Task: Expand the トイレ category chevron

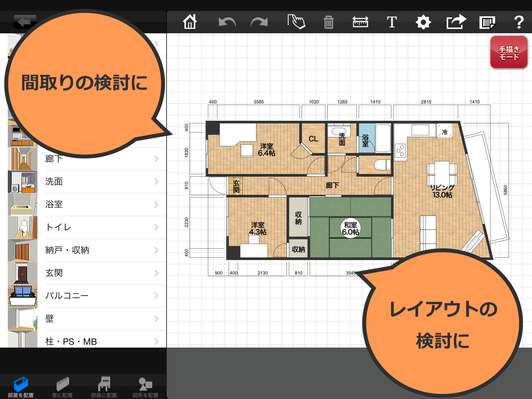Action: (156, 227)
